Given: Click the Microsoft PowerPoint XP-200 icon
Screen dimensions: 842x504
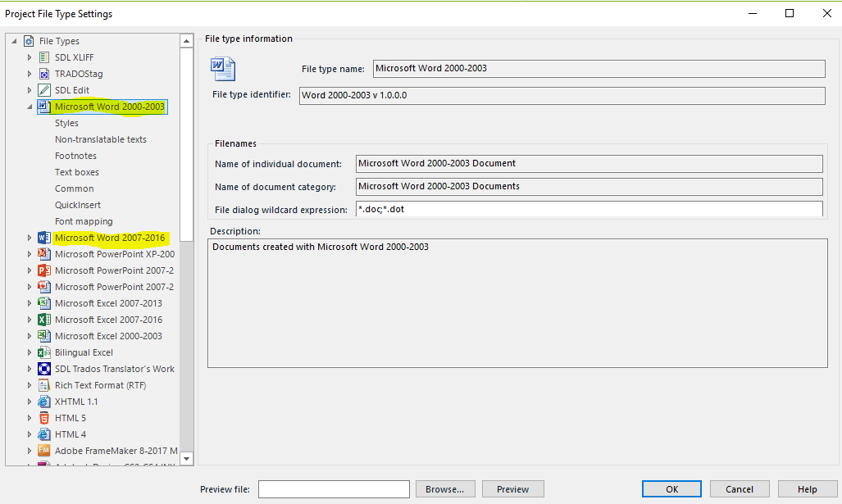Looking at the screenshot, I should point(44,254).
